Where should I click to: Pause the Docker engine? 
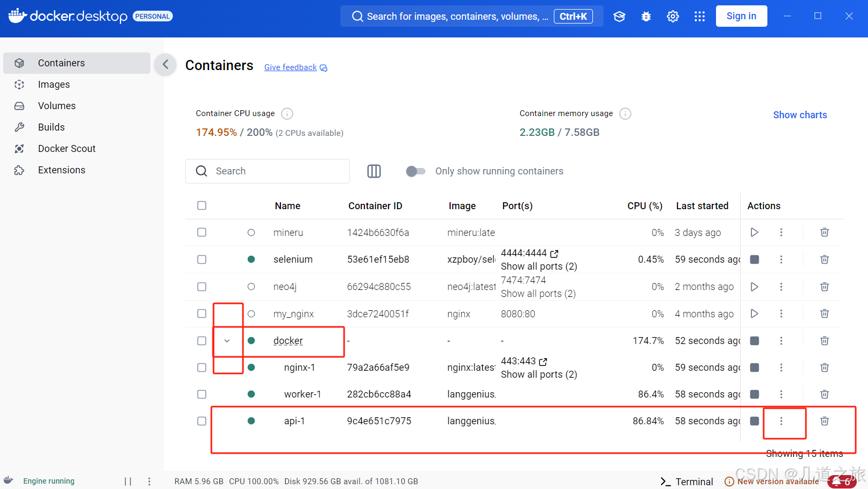coord(128,482)
